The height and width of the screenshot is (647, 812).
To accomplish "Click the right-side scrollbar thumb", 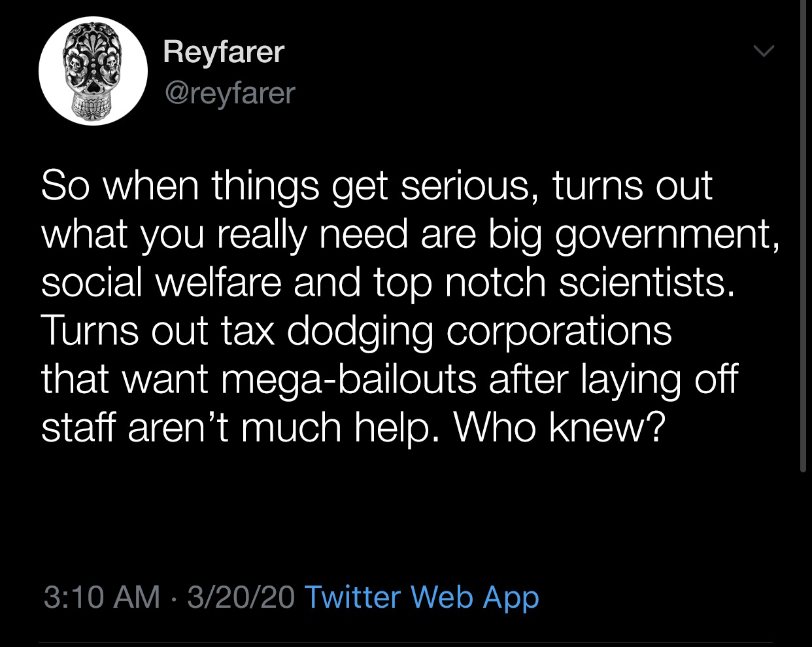I will (804, 236).
